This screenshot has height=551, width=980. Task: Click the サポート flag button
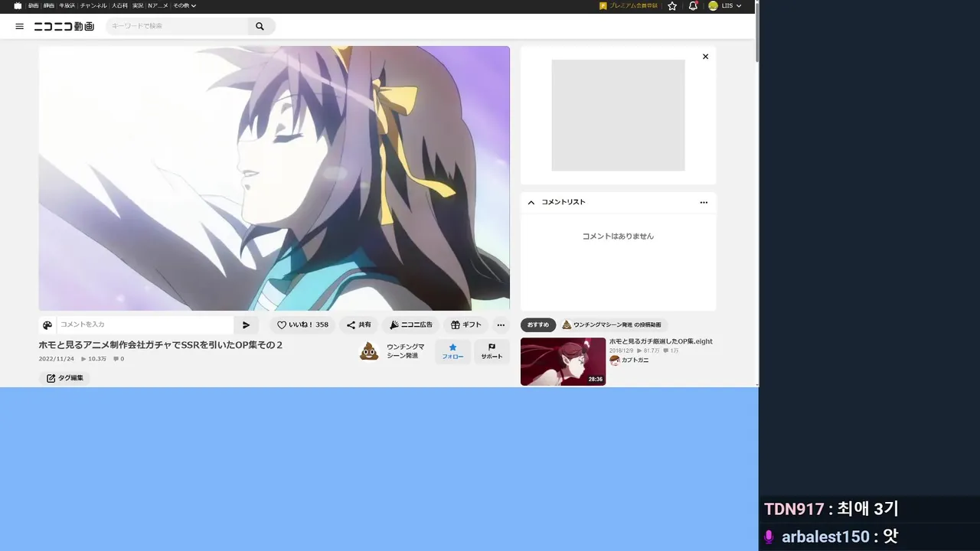tap(492, 351)
